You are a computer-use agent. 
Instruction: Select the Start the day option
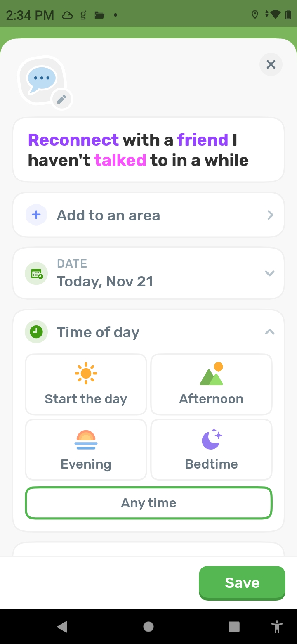click(86, 384)
